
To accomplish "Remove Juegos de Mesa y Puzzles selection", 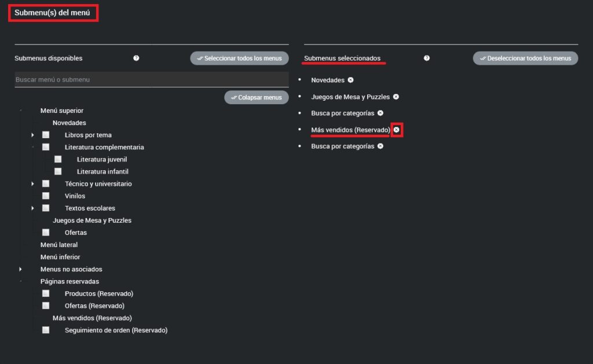I will pyautogui.click(x=396, y=97).
